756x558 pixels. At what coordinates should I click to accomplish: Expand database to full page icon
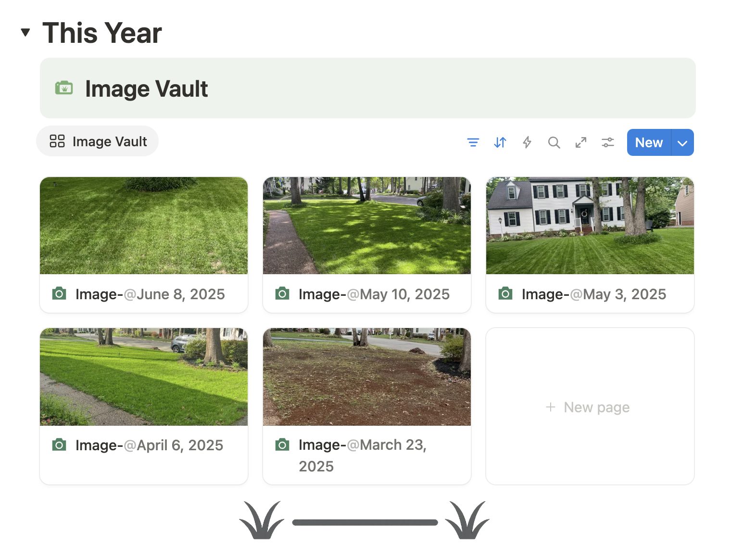coord(581,142)
